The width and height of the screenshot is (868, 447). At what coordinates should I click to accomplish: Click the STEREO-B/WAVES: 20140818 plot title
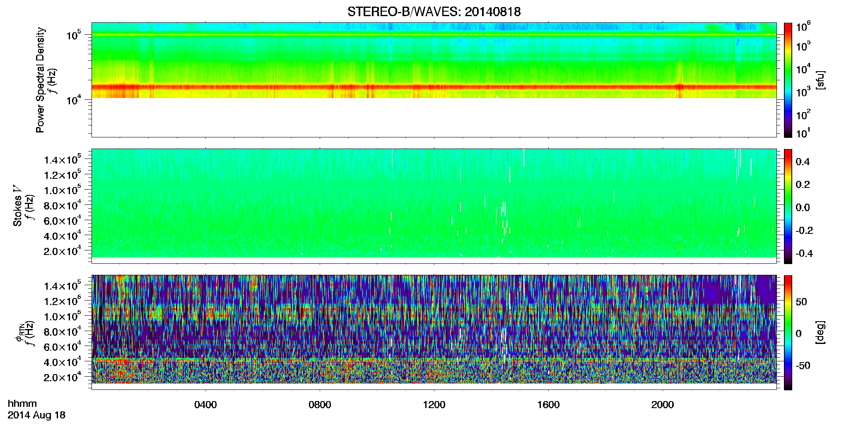434,12
